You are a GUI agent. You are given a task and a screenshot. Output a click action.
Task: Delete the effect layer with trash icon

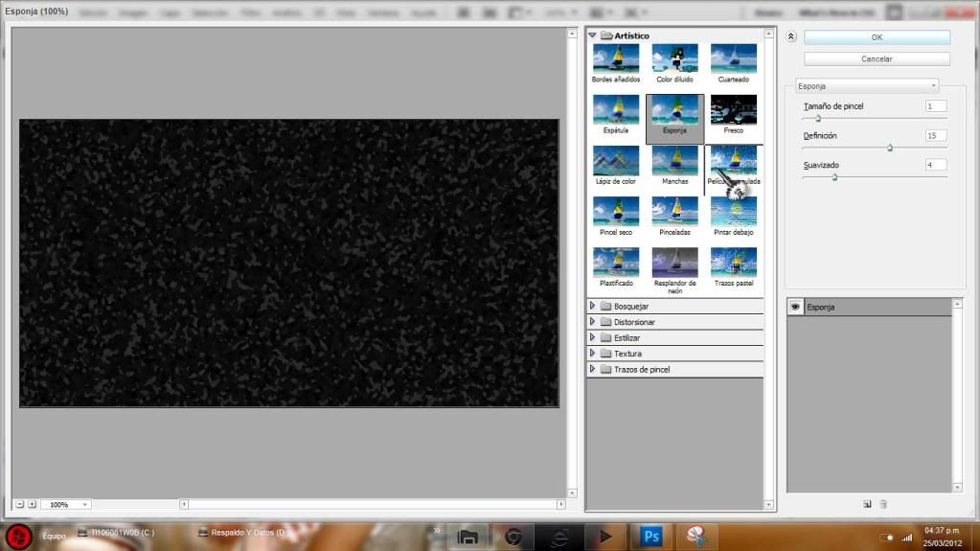pyautogui.click(x=883, y=504)
